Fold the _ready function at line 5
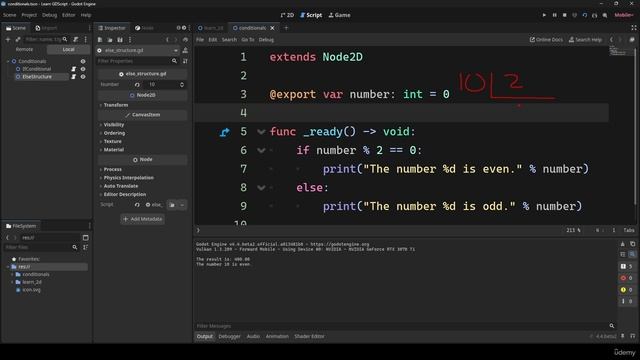This screenshot has width=640, height=360. [x=261, y=132]
